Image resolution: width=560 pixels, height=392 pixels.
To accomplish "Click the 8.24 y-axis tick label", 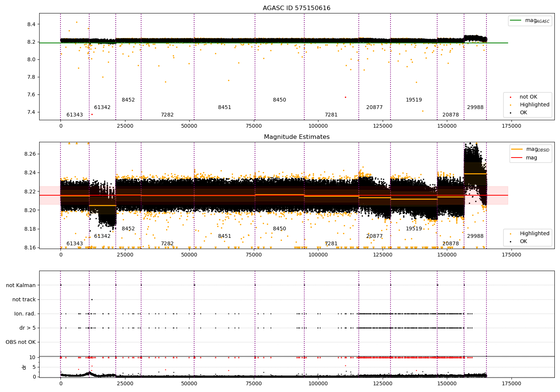I will click(30, 173).
